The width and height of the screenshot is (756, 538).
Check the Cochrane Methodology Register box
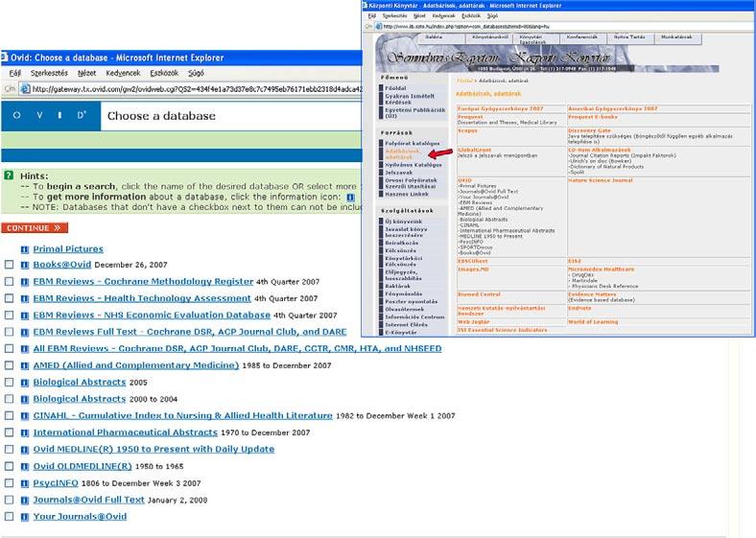(9, 282)
